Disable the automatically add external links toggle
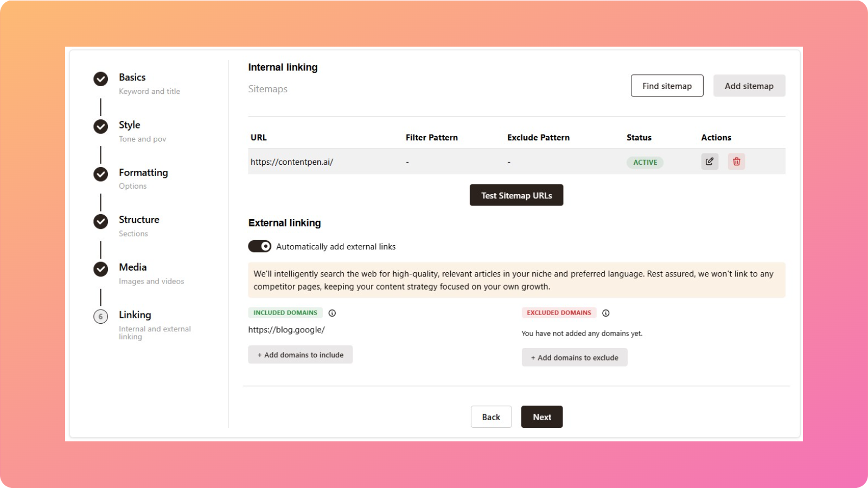Viewport: 868px width, 488px height. (259, 246)
